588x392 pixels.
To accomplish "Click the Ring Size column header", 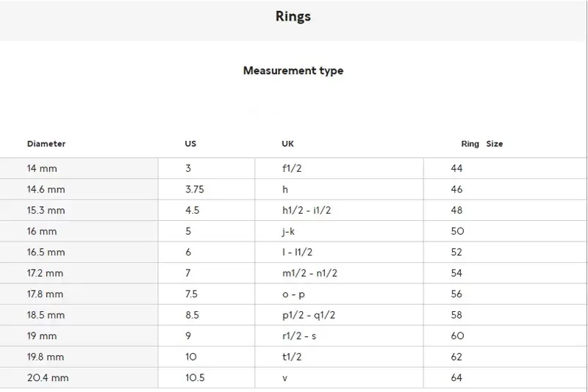I will pos(481,144).
